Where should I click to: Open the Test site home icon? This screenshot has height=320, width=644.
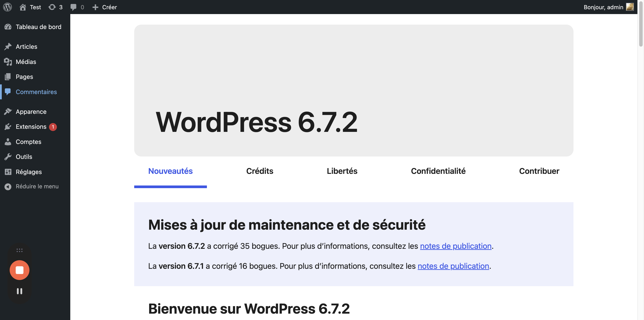click(23, 7)
